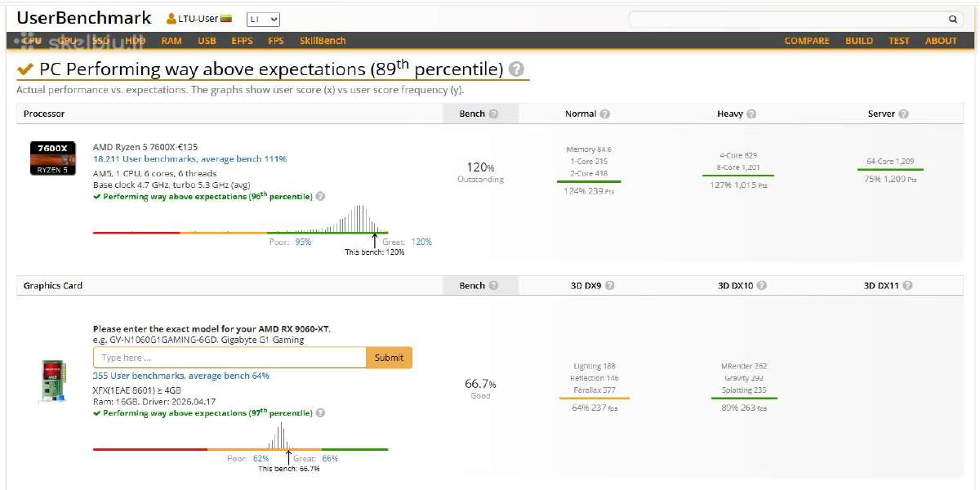980x490 pixels.
Task: Click the graphics card image
Action: [53, 381]
